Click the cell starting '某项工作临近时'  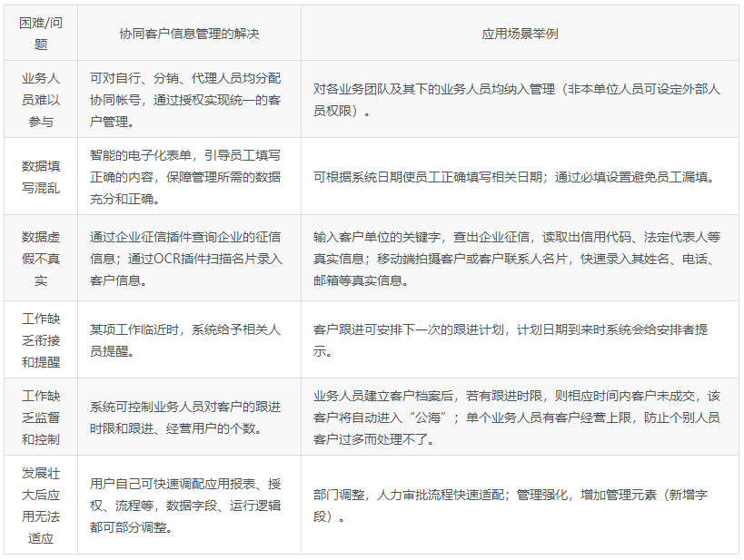tap(189, 339)
